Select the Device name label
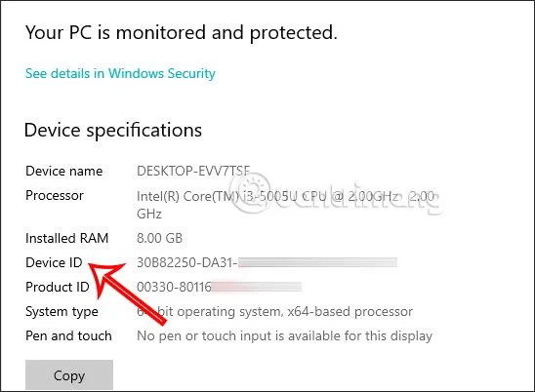This screenshot has width=535, height=392. coord(63,171)
